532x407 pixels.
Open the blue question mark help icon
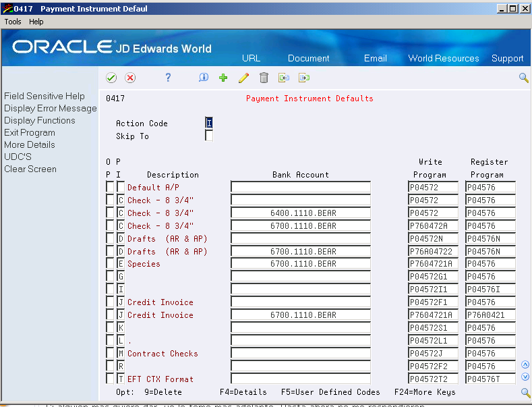[x=168, y=78]
